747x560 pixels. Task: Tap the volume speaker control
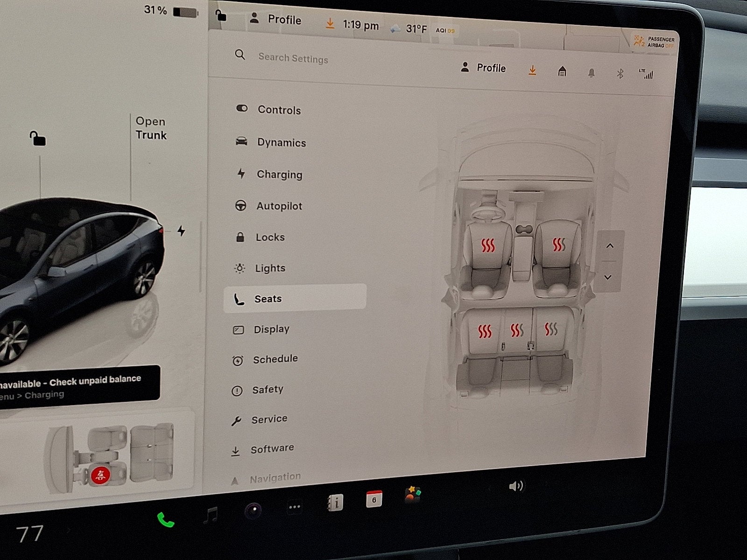tap(515, 486)
